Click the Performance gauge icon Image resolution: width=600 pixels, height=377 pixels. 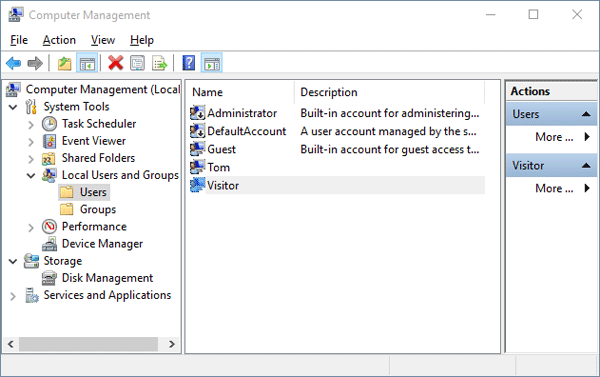point(49,227)
